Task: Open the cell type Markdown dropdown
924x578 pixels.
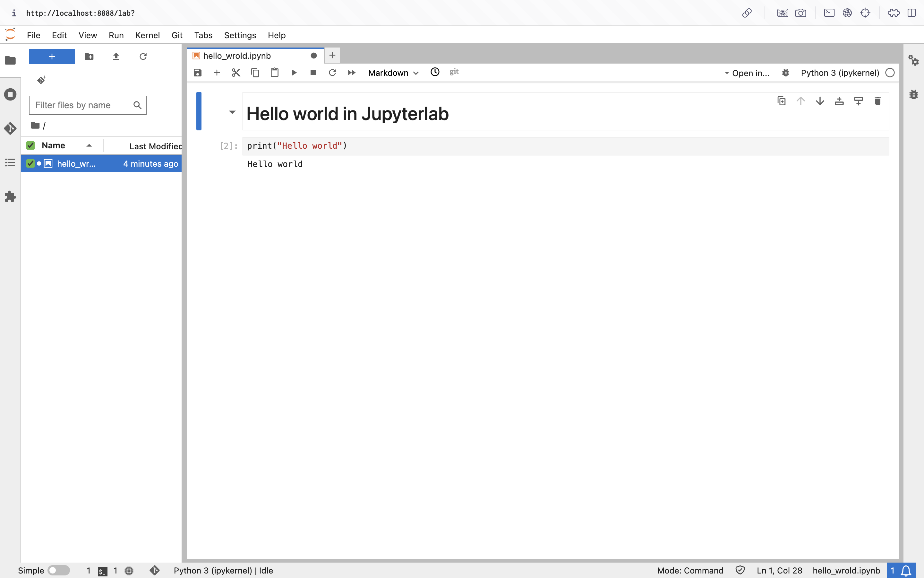Action: 393,73
